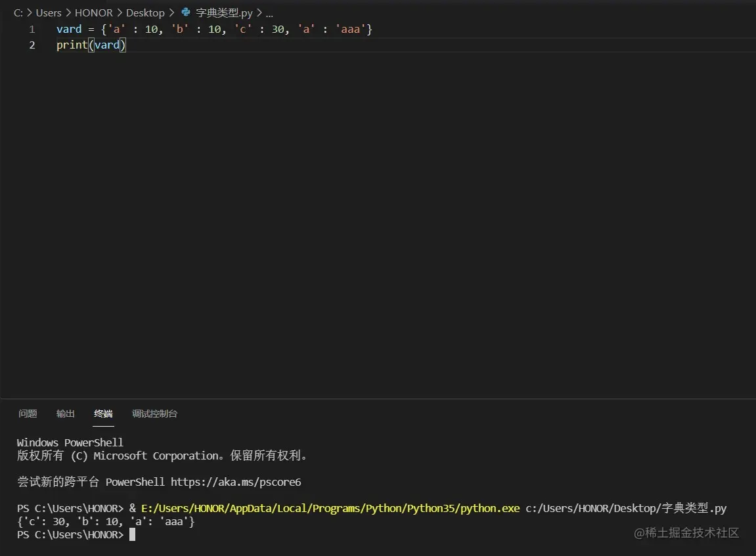Switch to the 问题 panel tab

[28, 414]
